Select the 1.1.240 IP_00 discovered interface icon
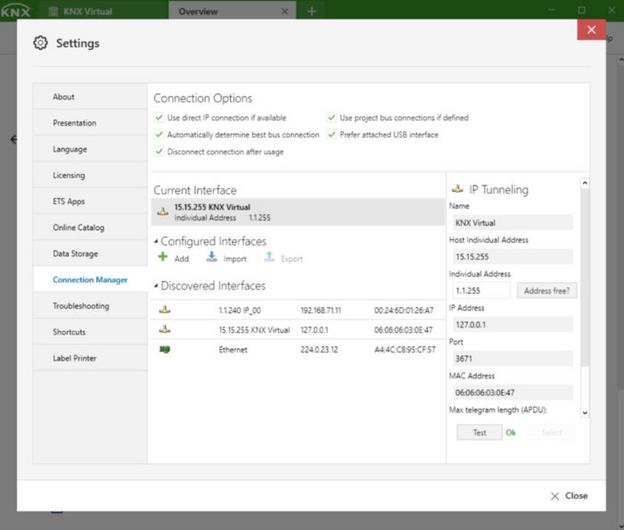Image resolution: width=624 pixels, height=530 pixels. pyautogui.click(x=164, y=310)
